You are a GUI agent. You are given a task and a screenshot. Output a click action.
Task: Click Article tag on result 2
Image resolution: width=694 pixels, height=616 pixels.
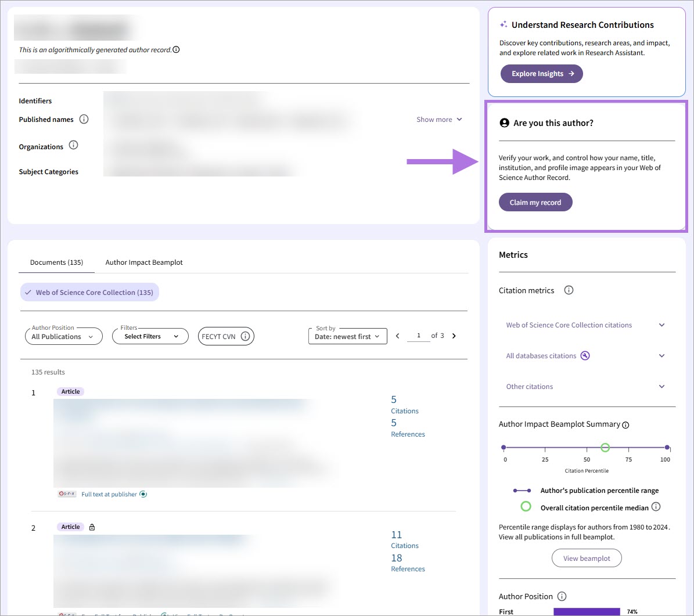tap(70, 527)
